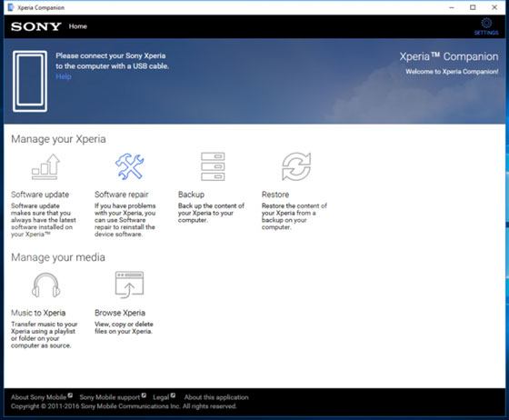
Task: Minimize the Xperia Companion window
Action: pos(452,7)
